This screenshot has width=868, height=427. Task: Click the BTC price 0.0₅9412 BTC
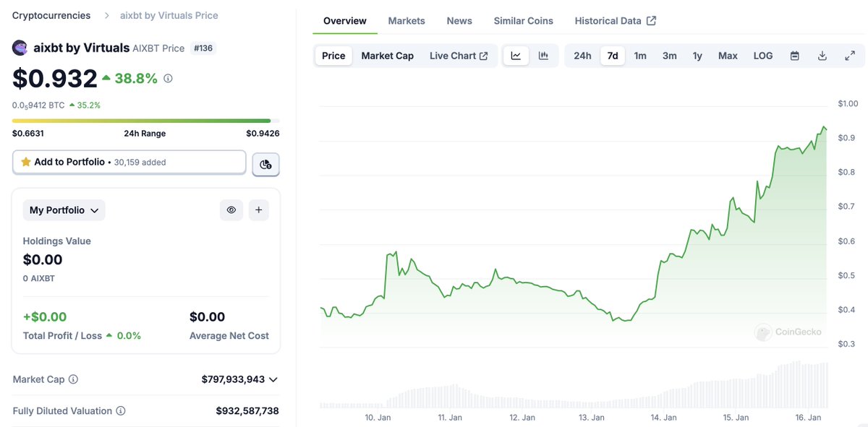(38, 105)
